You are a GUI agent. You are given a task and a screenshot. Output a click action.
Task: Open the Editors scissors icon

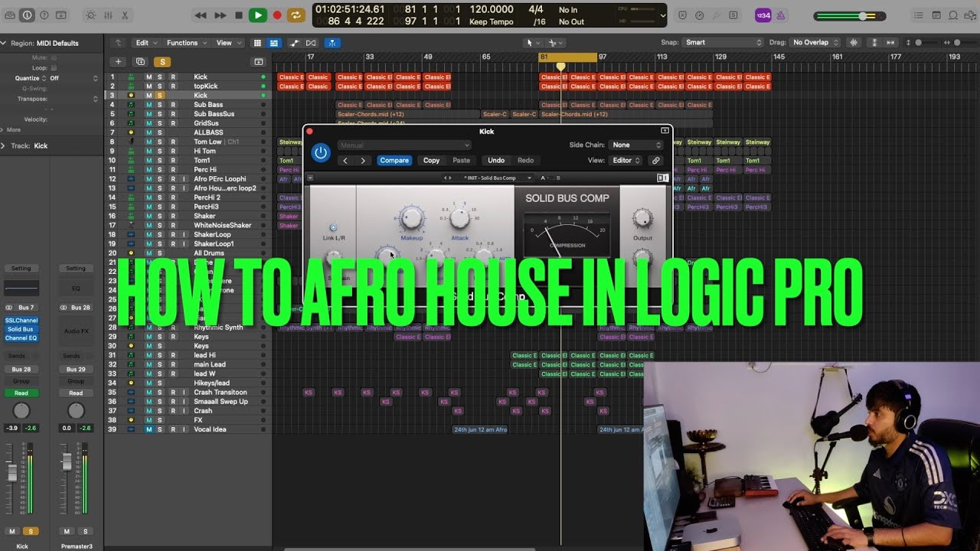coord(125,15)
